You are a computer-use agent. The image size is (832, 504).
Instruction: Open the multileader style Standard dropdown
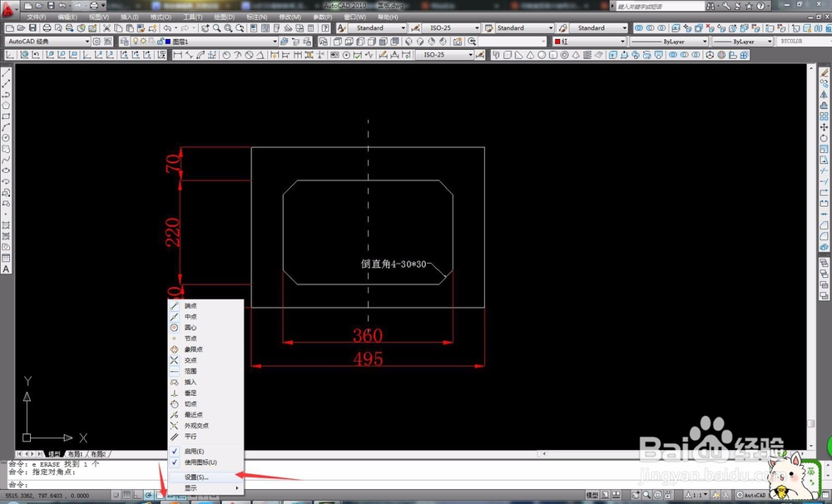tap(598, 28)
